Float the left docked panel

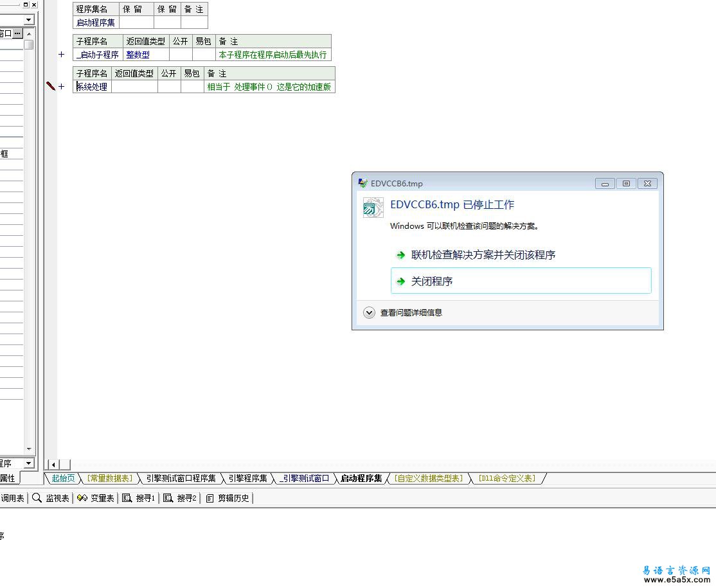click(x=26, y=4)
